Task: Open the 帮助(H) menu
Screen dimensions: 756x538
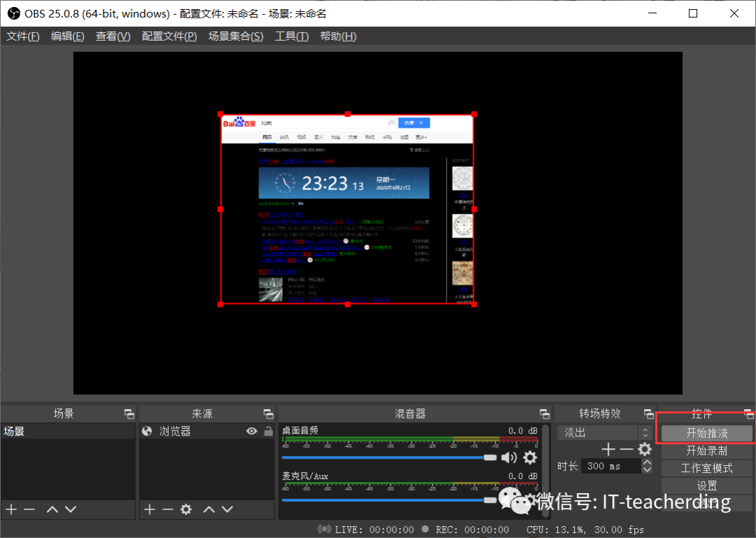Action: pyautogui.click(x=338, y=36)
